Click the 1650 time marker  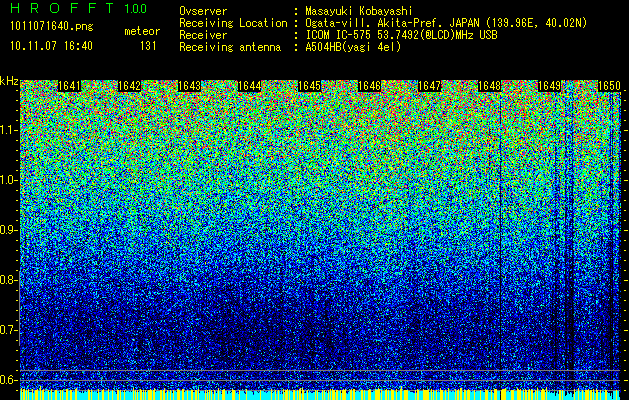click(x=609, y=86)
